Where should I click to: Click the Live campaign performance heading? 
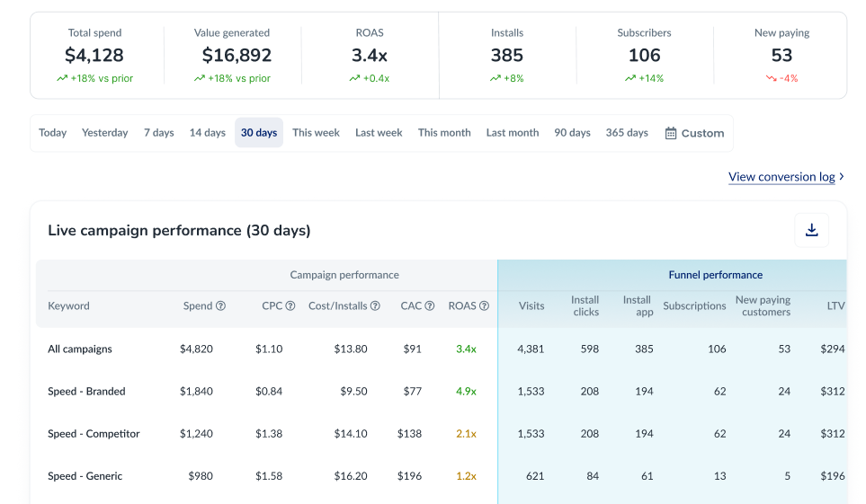(x=179, y=230)
